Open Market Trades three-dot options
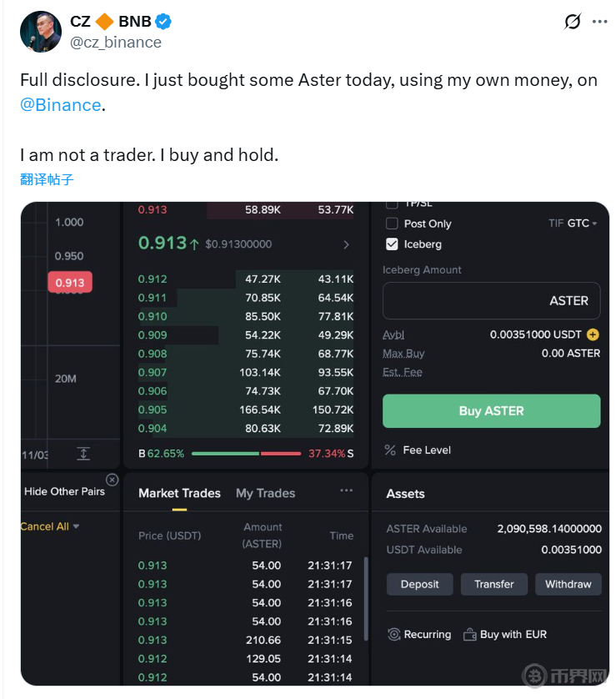The height and width of the screenshot is (699, 616). tap(346, 491)
